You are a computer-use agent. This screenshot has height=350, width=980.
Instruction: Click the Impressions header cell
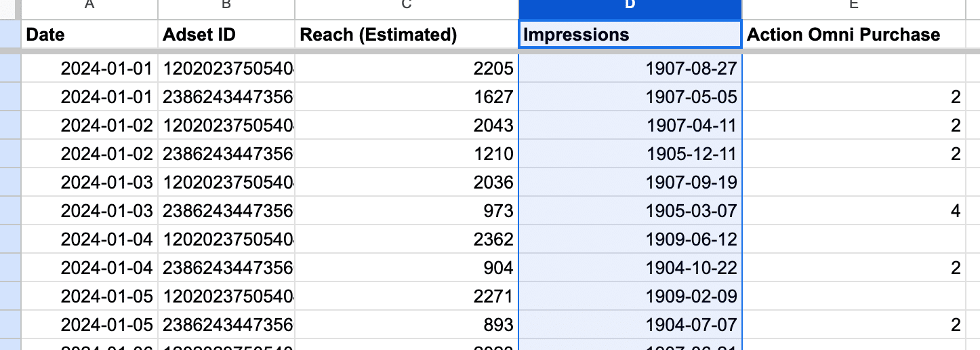pyautogui.click(x=630, y=35)
